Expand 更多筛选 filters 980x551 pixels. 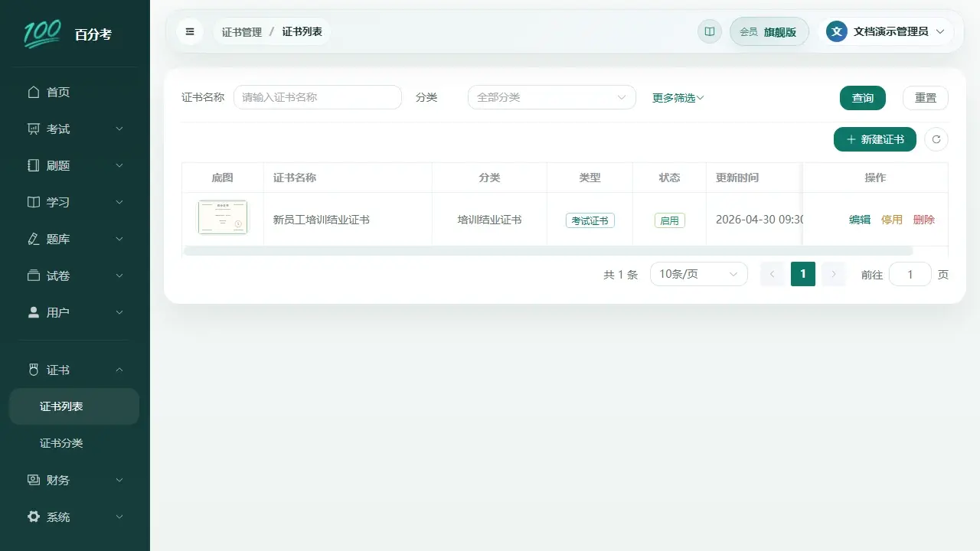click(678, 98)
